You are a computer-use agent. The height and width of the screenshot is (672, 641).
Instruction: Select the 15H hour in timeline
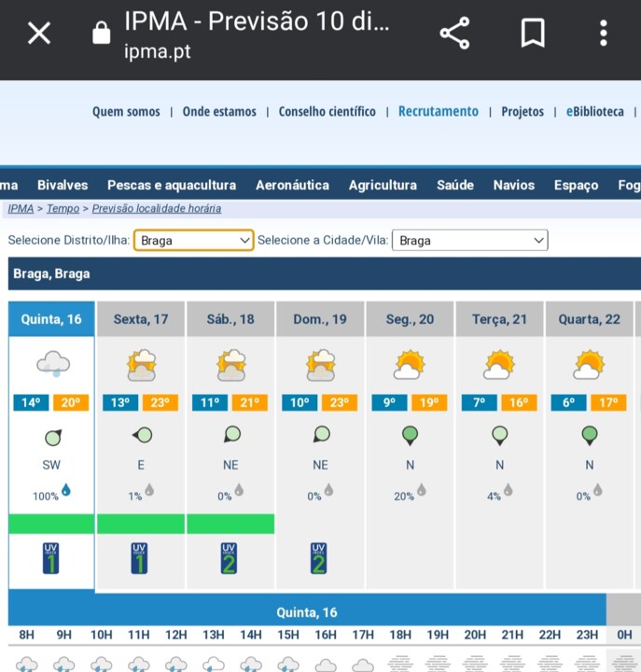pyautogui.click(x=287, y=635)
